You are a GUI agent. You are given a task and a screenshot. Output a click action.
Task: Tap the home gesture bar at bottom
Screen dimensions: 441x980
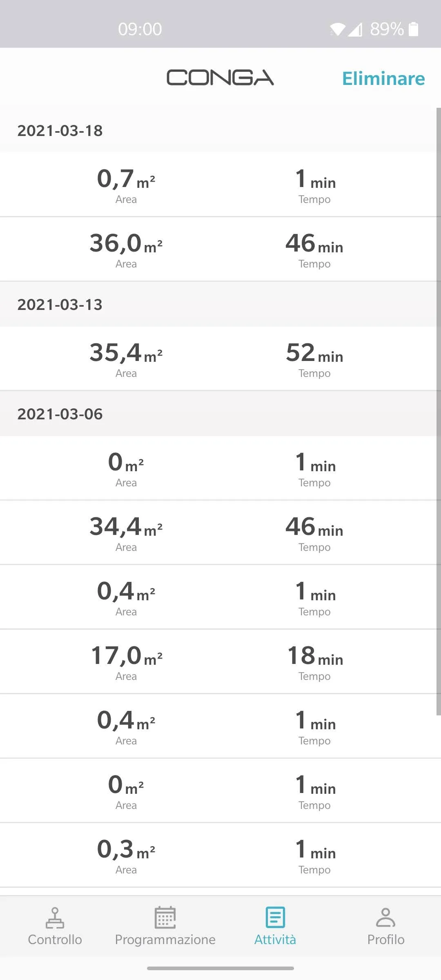tap(220, 968)
